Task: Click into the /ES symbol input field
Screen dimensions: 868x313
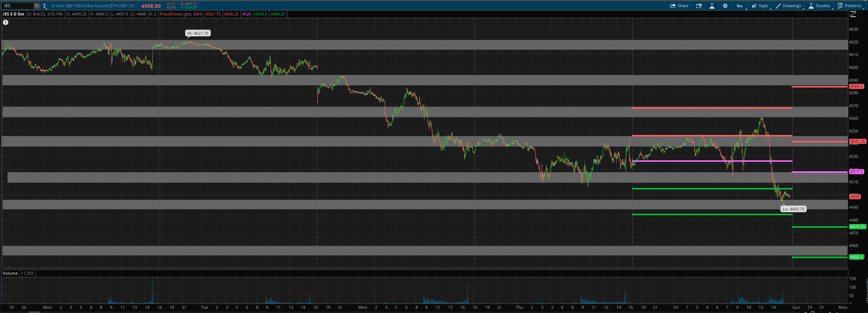Action: click(x=17, y=6)
